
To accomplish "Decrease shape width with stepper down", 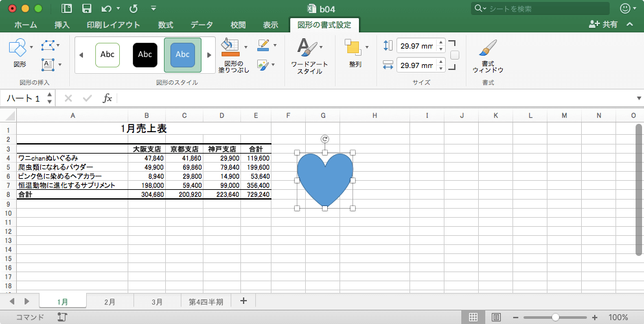I will pyautogui.click(x=441, y=69).
